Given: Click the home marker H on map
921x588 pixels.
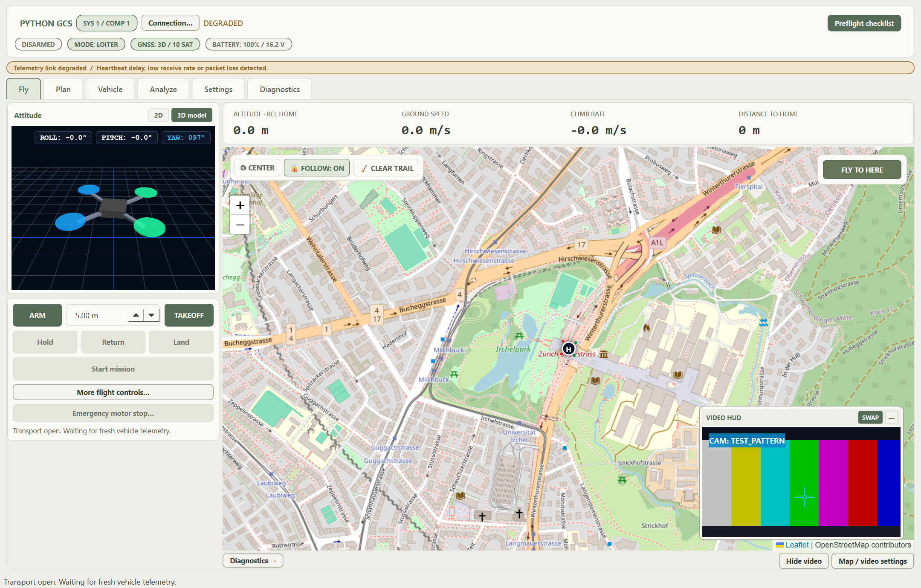Looking at the screenshot, I should coord(568,349).
